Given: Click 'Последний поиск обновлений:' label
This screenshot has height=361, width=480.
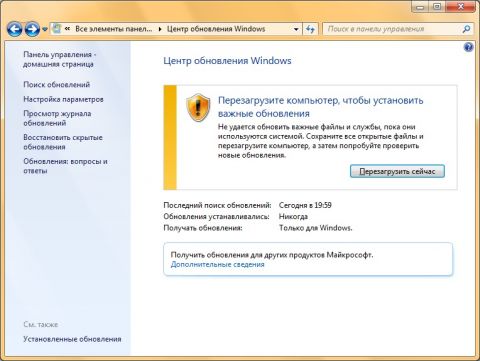Looking at the screenshot, I should click(217, 205).
